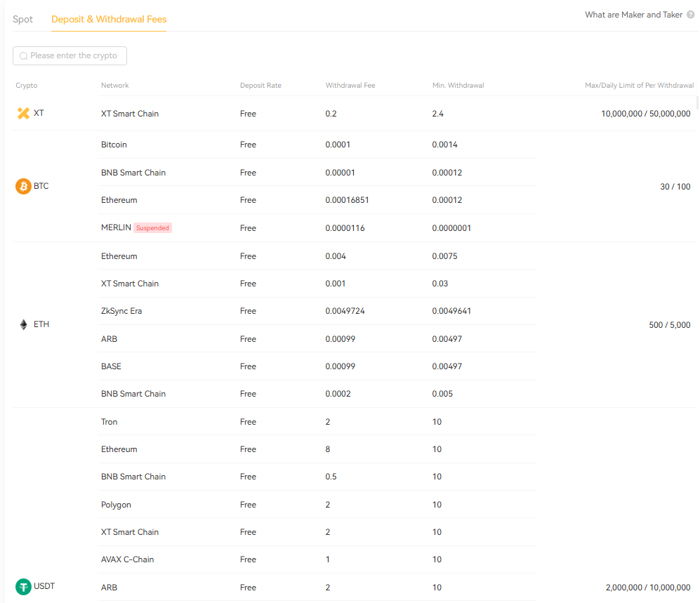Click min withdrawal value 0.0000001
Viewport: 700px width, 603px height.
451,228
